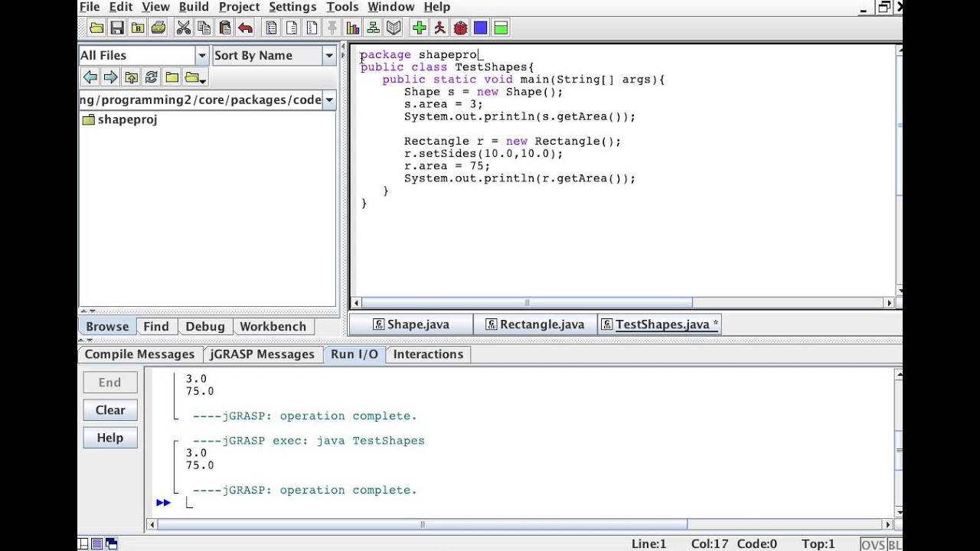The height and width of the screenshot is (551, 980).
Task: Click the green square toolbar icon
Action: 501,28
